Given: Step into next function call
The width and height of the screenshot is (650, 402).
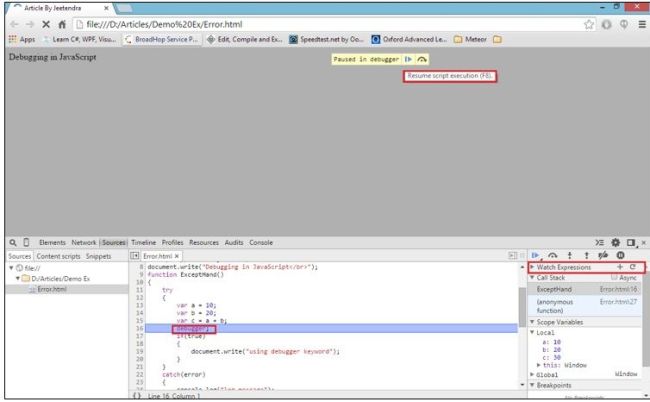Looking at the screenshot, I should point(570,255).
